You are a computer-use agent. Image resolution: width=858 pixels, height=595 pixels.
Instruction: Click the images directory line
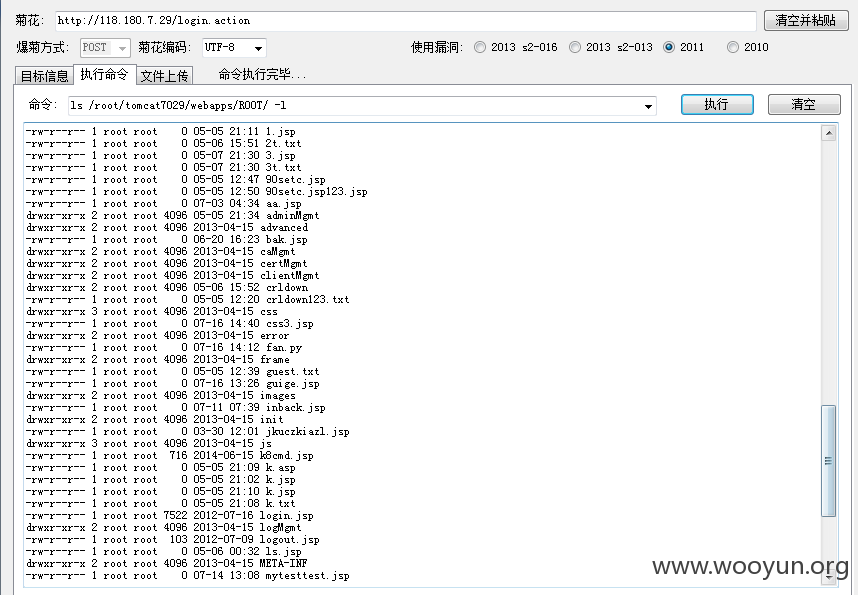pyautogui.click(x=160, y=397)
